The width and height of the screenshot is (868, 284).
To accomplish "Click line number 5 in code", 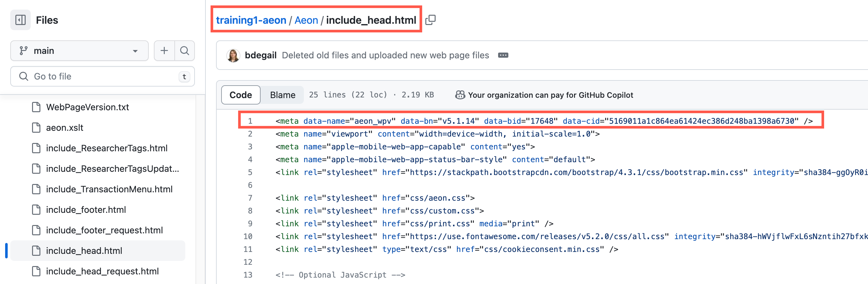I will coord(250,172).
